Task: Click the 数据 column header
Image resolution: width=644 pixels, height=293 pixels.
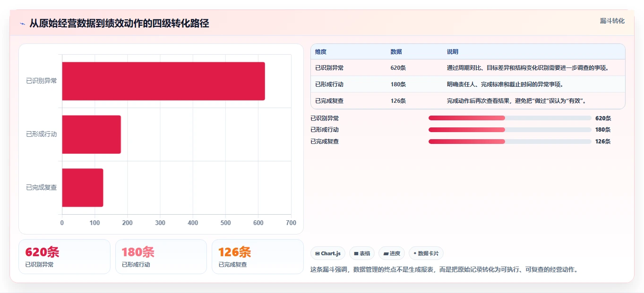Action: coord(396,51)
